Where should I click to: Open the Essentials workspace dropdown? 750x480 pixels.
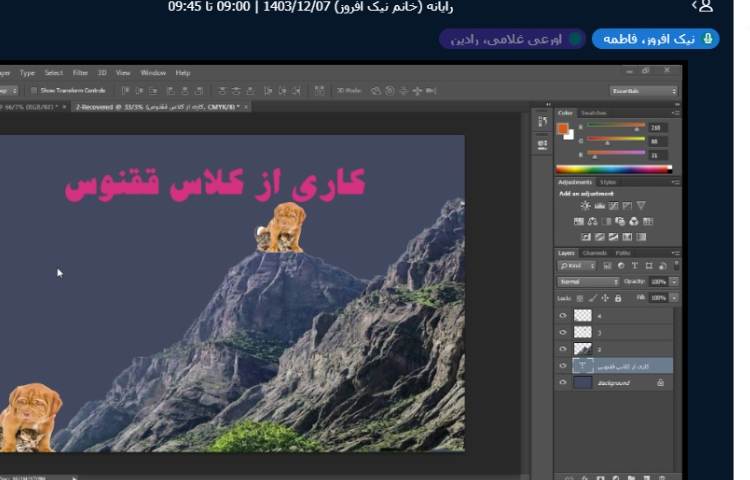point(643,91)
